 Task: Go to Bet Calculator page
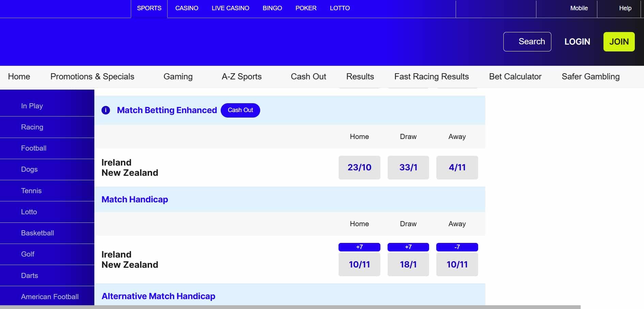(515, 77)
